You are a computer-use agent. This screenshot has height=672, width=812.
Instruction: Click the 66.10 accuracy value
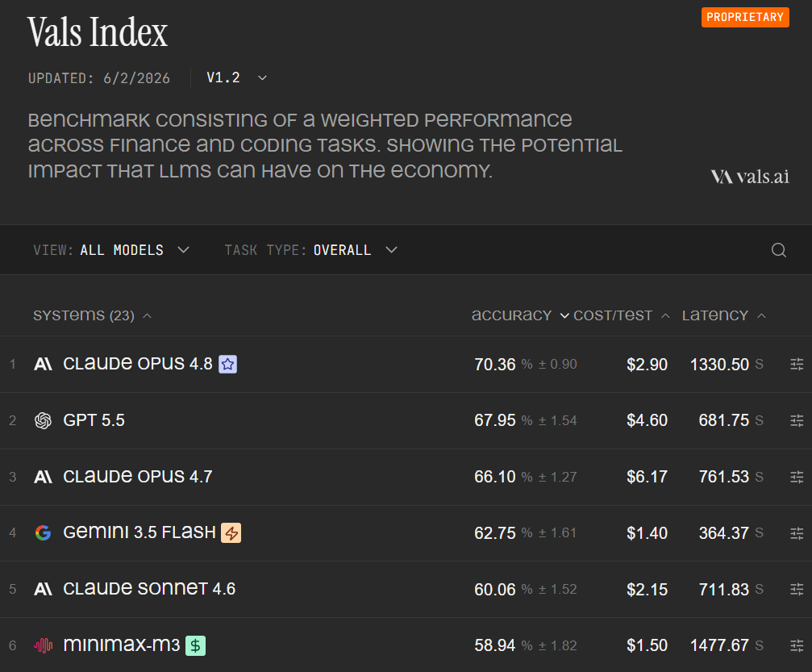tap(494, 477)
